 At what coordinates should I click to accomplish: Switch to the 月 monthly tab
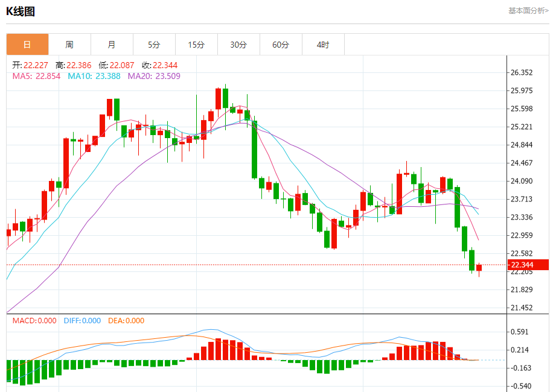[112, 45]
